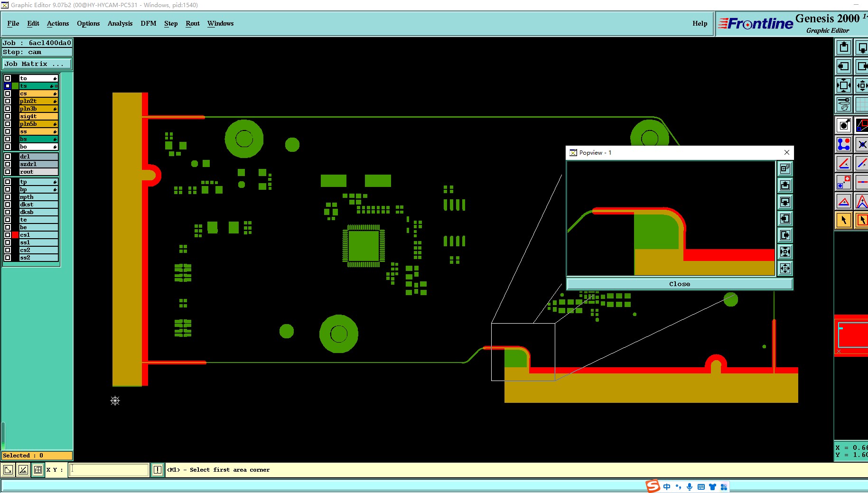
Task: Select the blue-to-red square copy tool
Action: (x=843, y=182)
